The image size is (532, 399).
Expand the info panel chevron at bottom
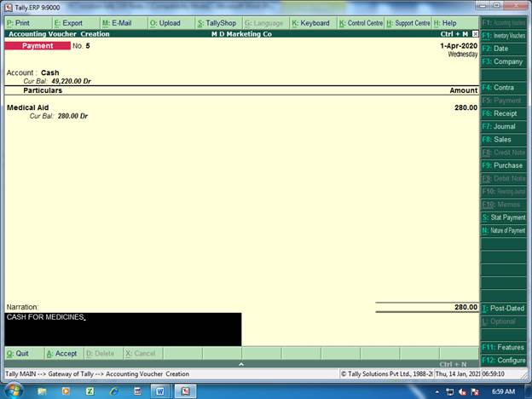[x=241, y=364]
